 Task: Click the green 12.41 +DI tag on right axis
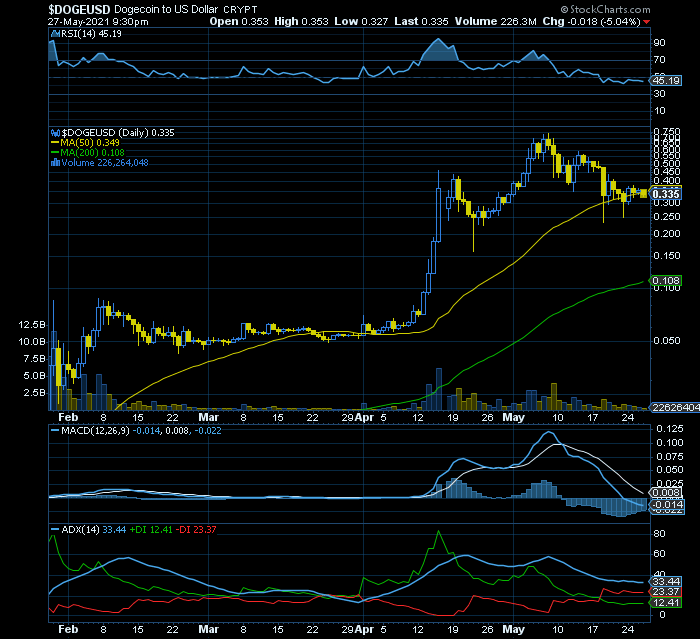[666, 602]
